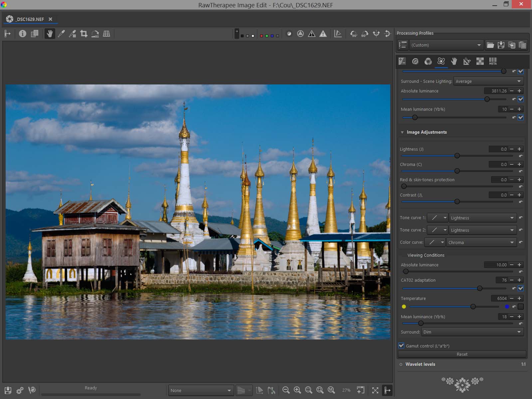Pick the white balance eyedropper tool
Screen dimensions: 532x399
(x=61, y=34)
